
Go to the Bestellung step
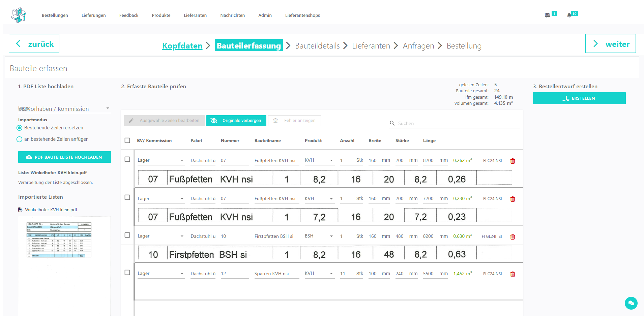point(464,46)
